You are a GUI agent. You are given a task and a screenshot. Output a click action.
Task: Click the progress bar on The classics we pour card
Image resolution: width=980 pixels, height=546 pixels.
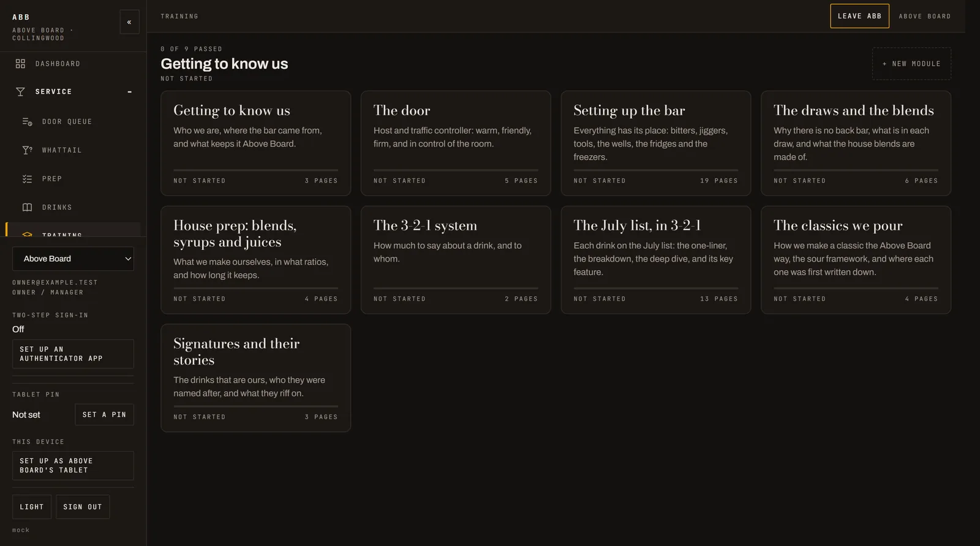click(x=856, y=288)
